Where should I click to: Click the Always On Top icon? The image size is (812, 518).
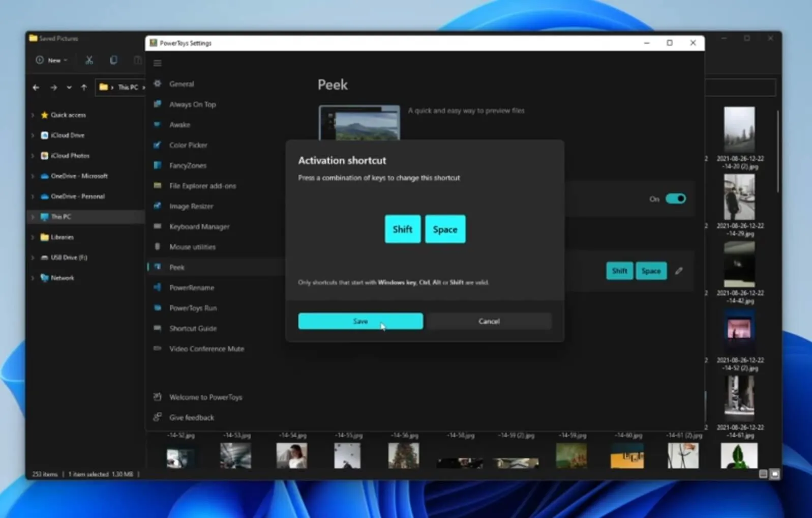(x=158, y=104)
